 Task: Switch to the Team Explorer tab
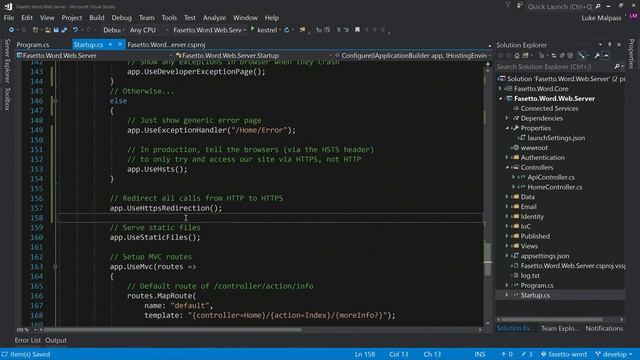point(559,328)
